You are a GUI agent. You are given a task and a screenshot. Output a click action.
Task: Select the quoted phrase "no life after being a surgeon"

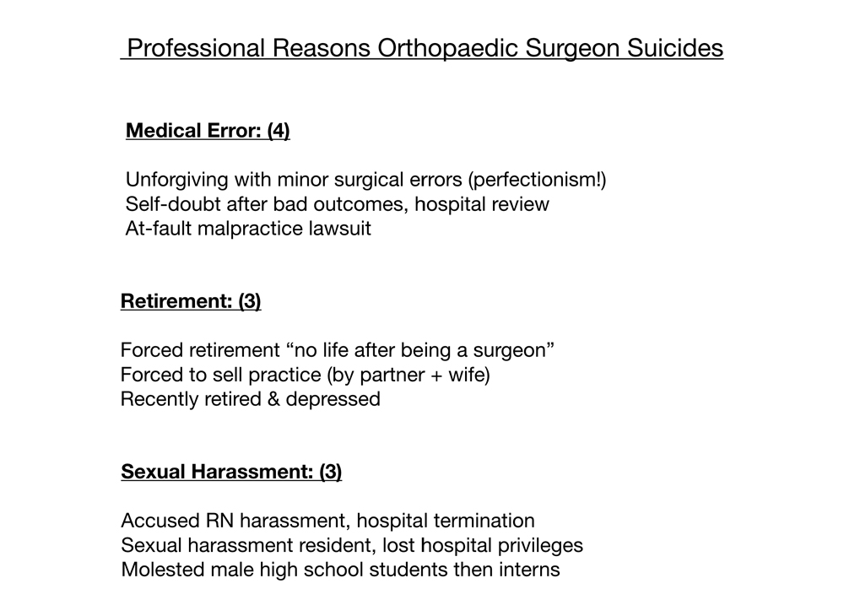pos(415,350)
